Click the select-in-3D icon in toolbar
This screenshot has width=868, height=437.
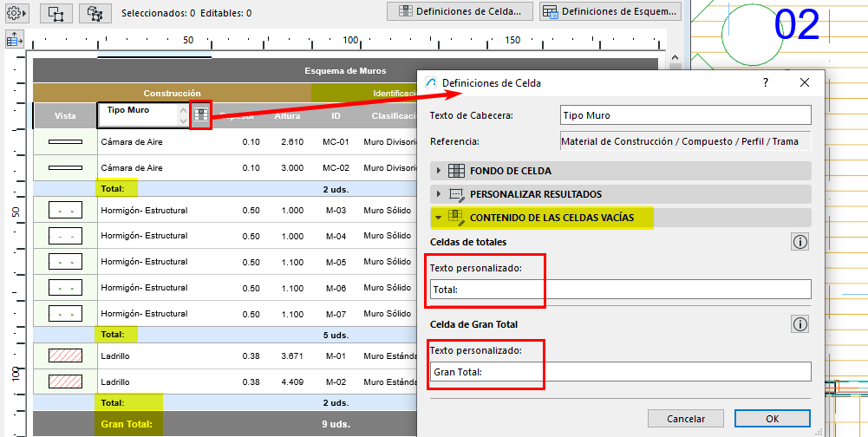pyautogui.click(x=95, y=13)
